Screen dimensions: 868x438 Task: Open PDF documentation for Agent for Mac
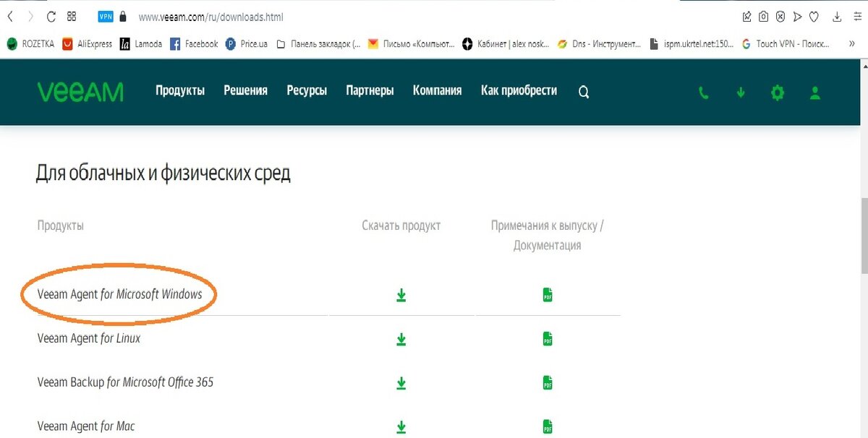pyautogui.click(x=548, y=426)
